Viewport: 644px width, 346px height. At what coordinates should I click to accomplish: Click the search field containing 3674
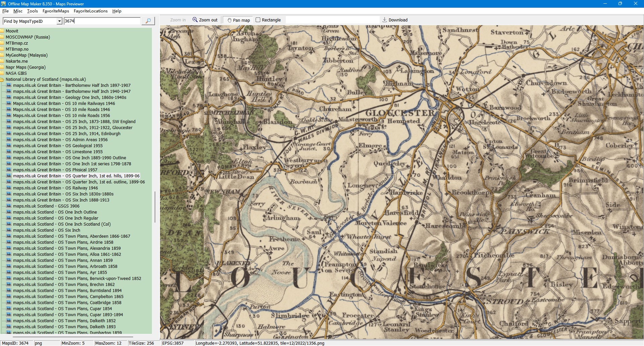[x=102, y=21]
